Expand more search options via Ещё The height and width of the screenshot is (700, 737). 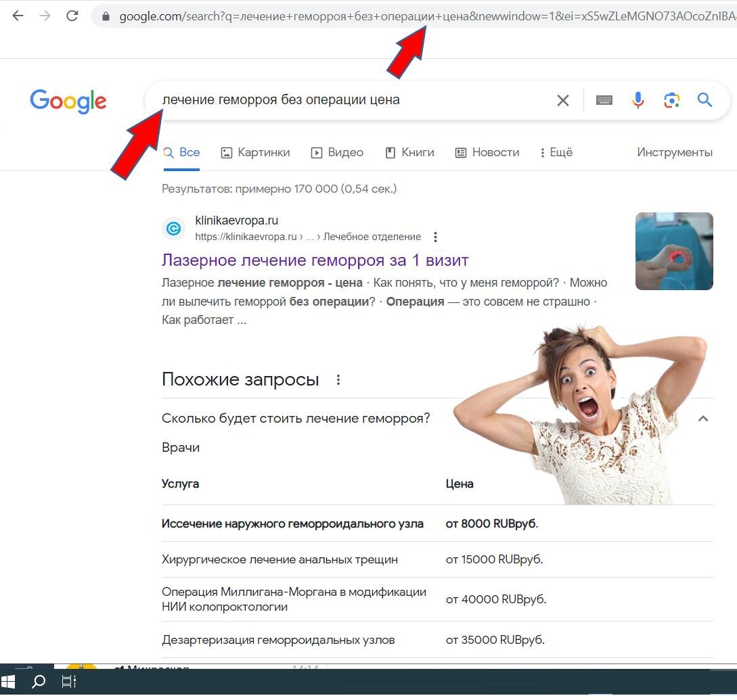556,152
